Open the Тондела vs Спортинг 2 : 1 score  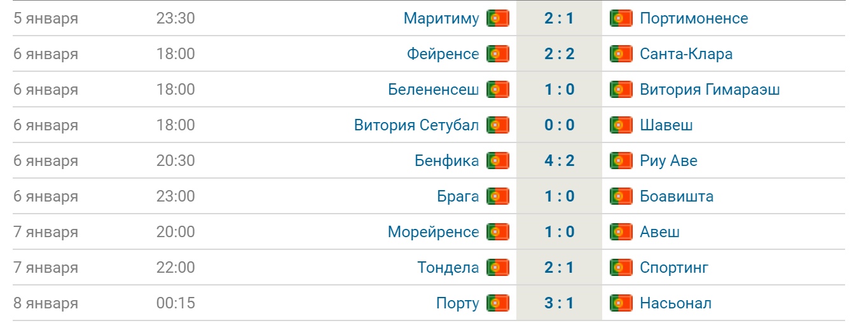(560, 268)
